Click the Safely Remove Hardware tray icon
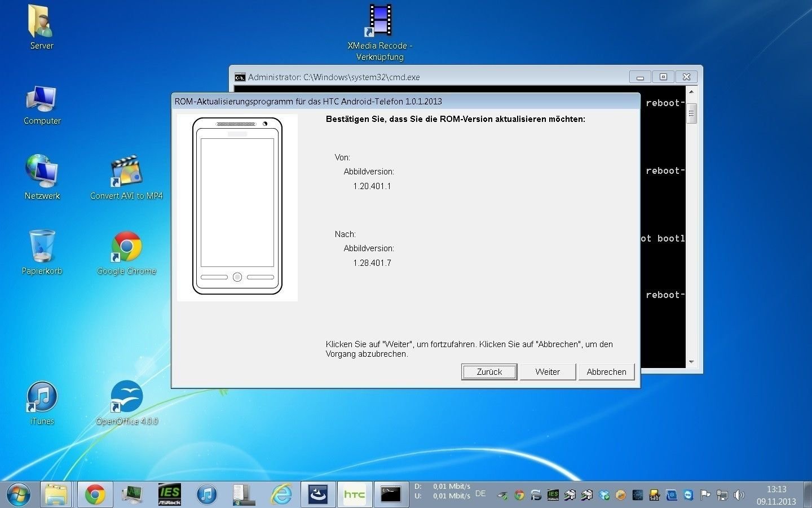812x508 pixels. (x=502, y=496)
